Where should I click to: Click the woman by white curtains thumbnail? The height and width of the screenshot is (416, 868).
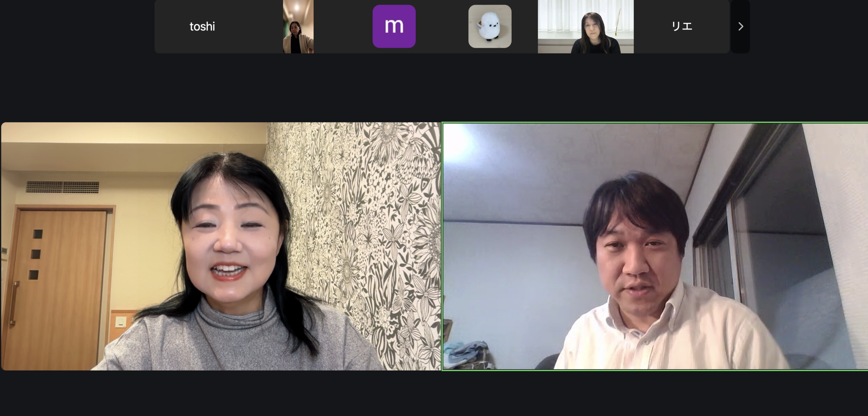coord(586,26)
